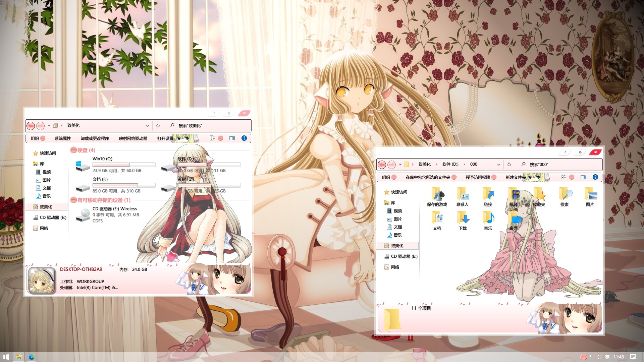644x362 pixels.
Task: Click 映射网络驱动器
Action: pyautogui.click(x=133, y=138)
